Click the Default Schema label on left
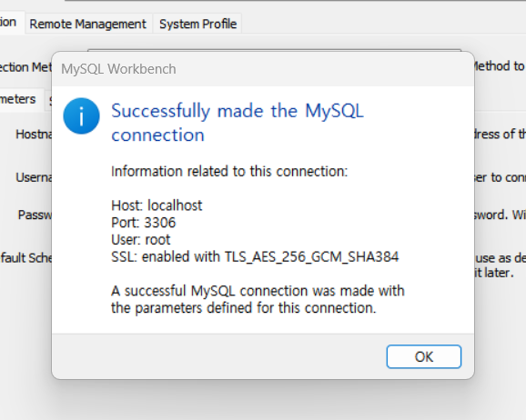The width and height of the screenshot is (526, 420). (x=25, y=258)
